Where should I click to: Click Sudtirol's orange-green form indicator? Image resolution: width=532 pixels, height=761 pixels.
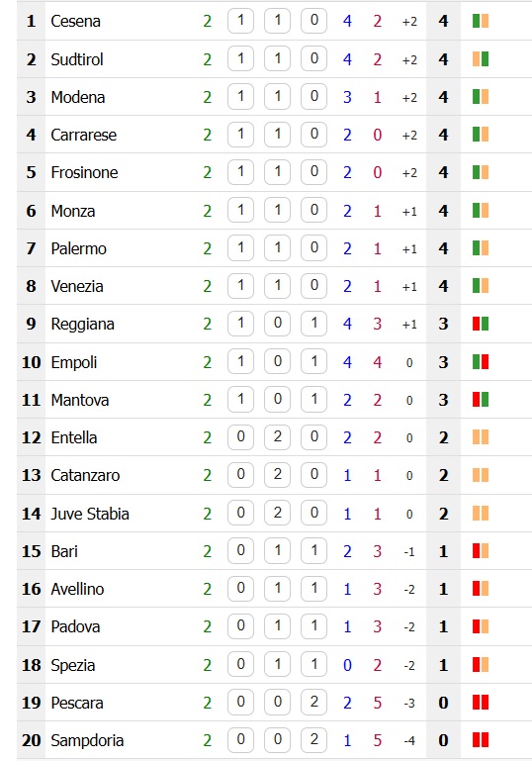[481, 59]
